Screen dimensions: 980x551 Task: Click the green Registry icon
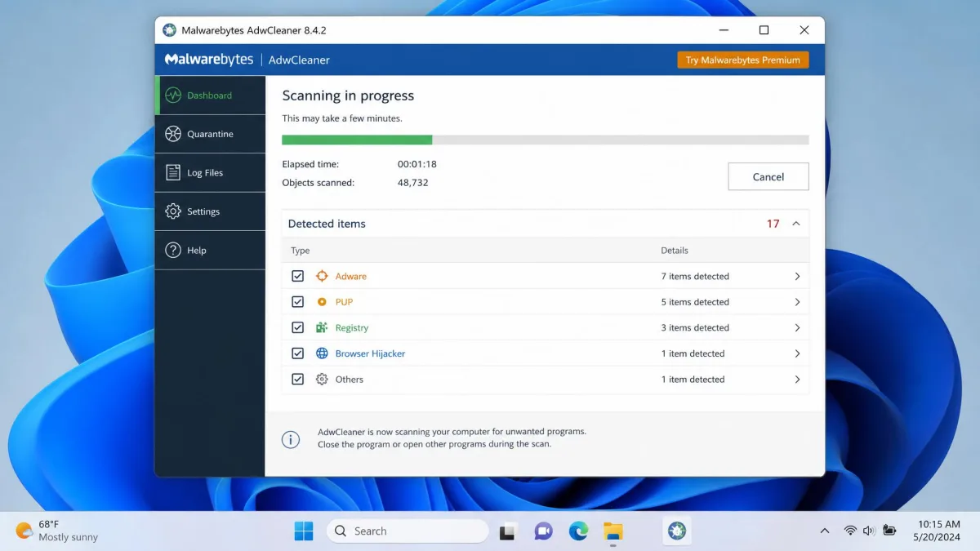322,327
